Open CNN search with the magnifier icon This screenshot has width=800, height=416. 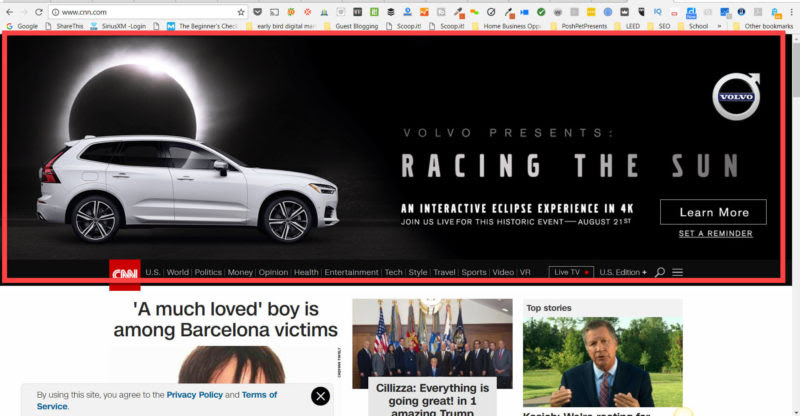pyautogui.click(x=660, y=273)
